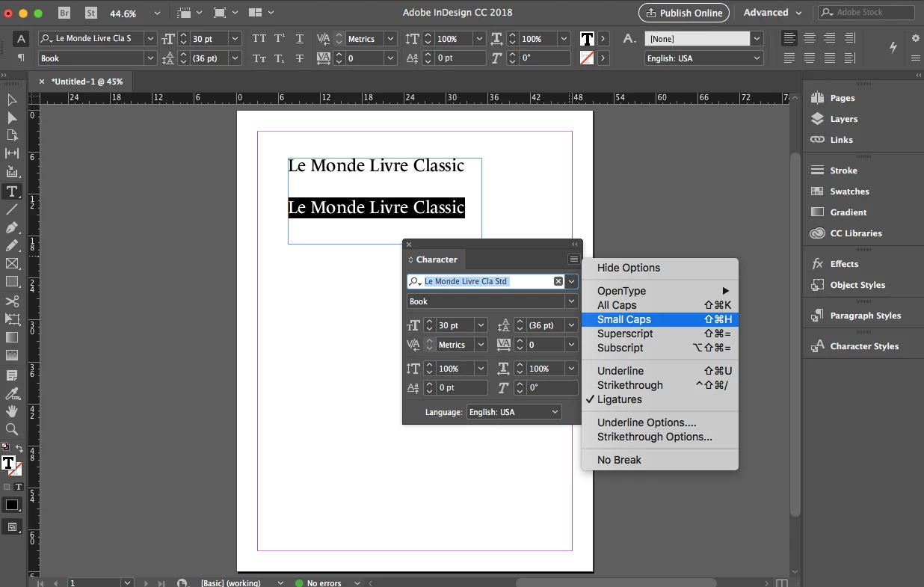This screenshot has width=924, height=587.
Task: Select the Zoom tool
Action: point(12,429)
